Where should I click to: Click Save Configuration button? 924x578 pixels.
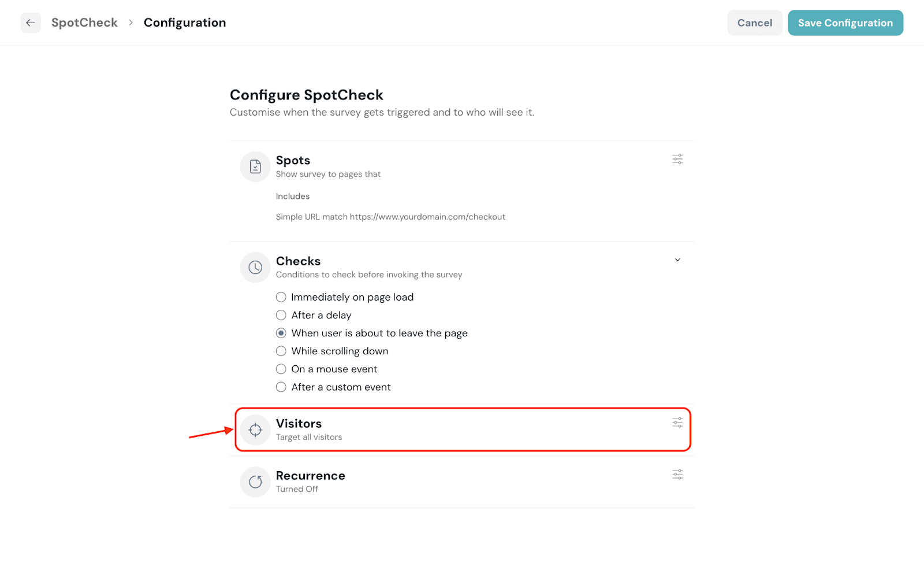(x=845, y=23)
